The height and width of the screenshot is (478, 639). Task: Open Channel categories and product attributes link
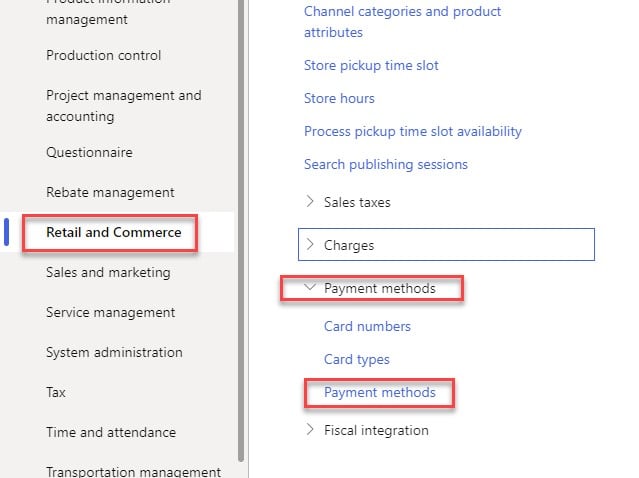click(402, 22)
